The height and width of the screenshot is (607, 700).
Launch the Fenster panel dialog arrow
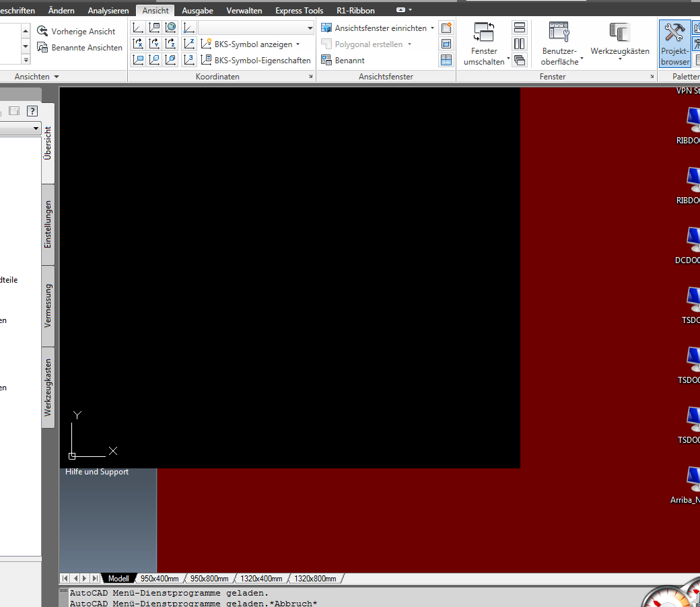pos(652,77)
